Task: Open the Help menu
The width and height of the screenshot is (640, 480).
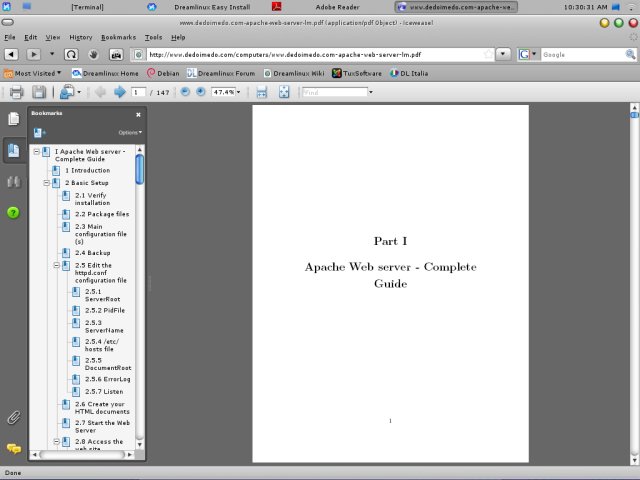Action: tap(178, 37)
